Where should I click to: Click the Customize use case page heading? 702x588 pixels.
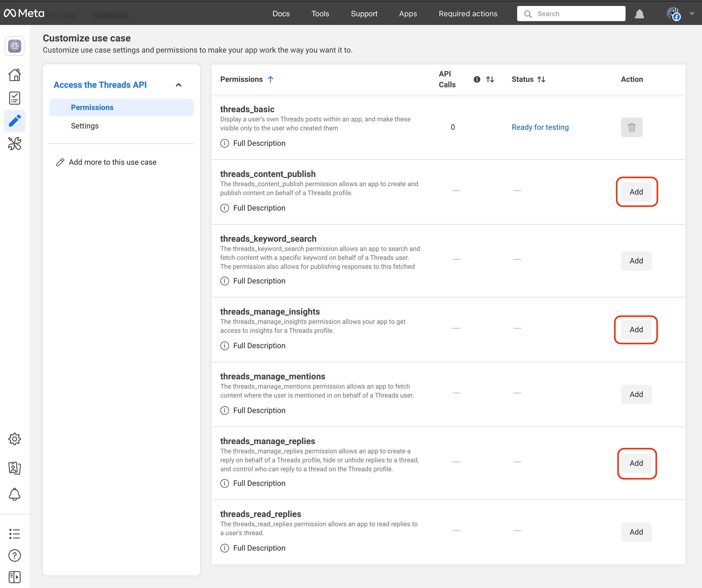click(87, 38)
